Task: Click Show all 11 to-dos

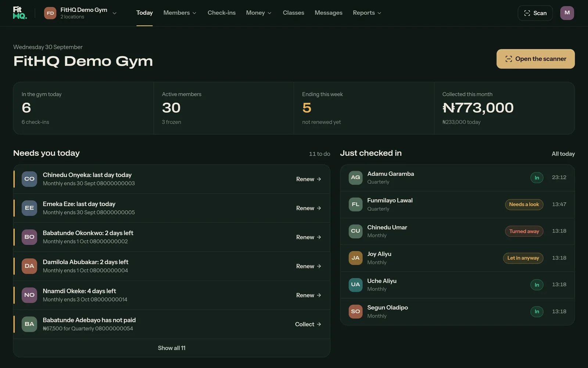Action: [x=172, y=348]
